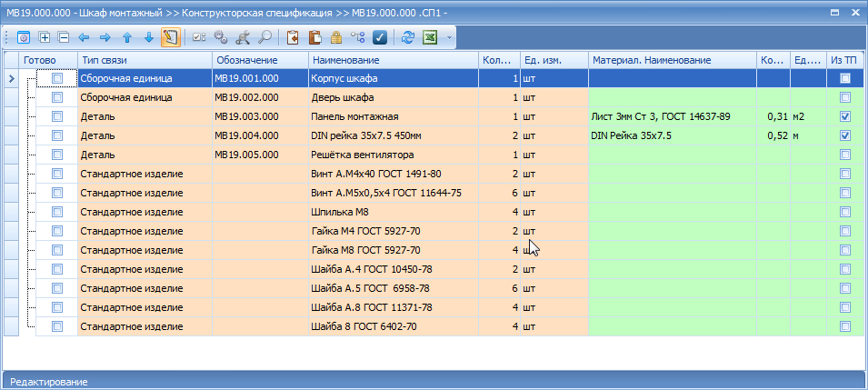Click the Редактирование status panel
The width and height of the screenshot is (868, 390).
[434, 381]
